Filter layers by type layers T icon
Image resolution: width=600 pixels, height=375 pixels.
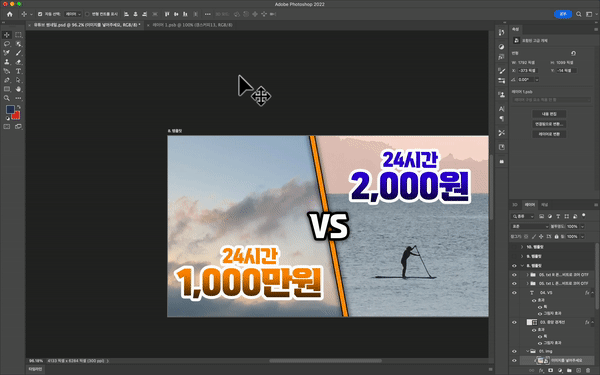[558, 217]
